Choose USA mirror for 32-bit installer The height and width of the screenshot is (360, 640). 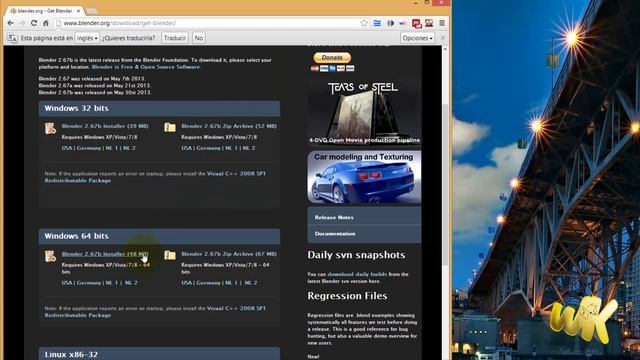tap(67, 148)
